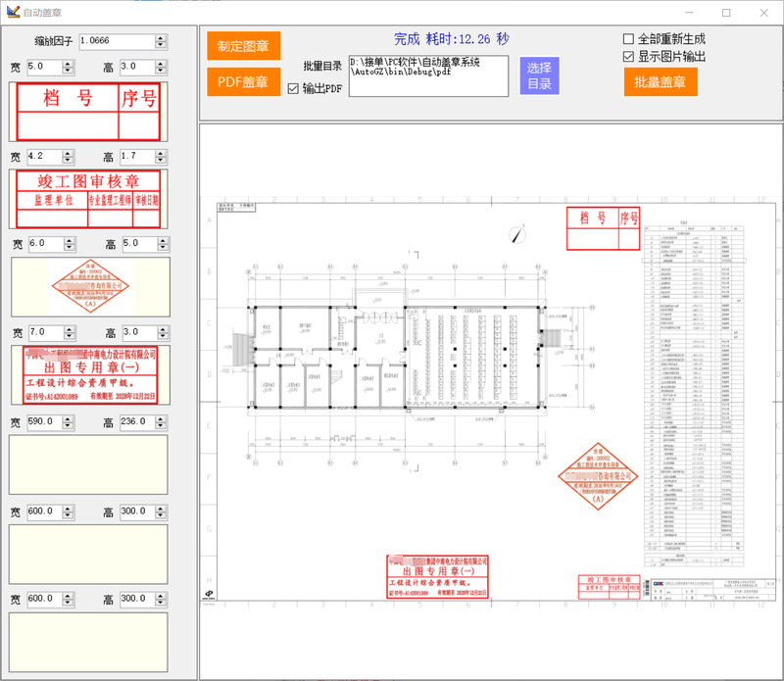
Task: Adjust height 3.0 spinner of 档号 stamp
Action: pyautogui.click(x=161, y=67)
